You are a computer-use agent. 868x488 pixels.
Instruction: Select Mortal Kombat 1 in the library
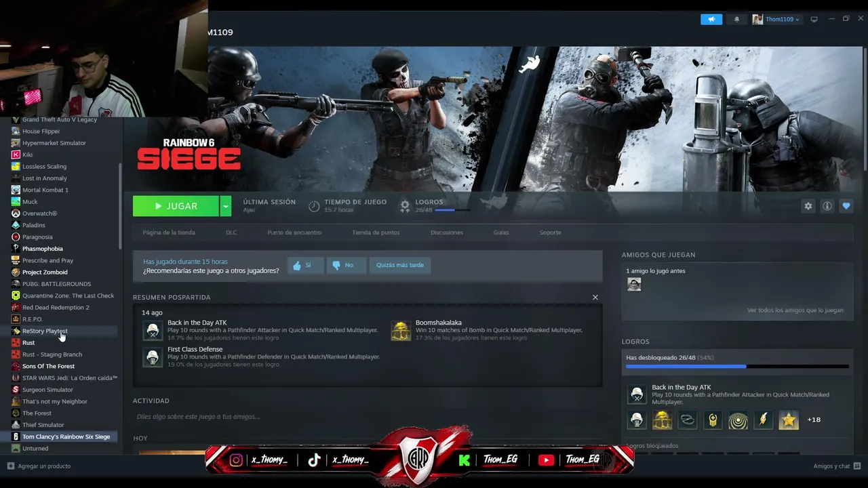(x=45, y=190)
